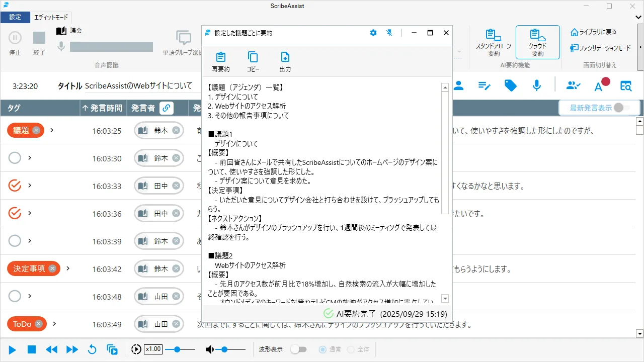Click the タグ column header
Screen dimensions: 644x362
click(40, 108)
